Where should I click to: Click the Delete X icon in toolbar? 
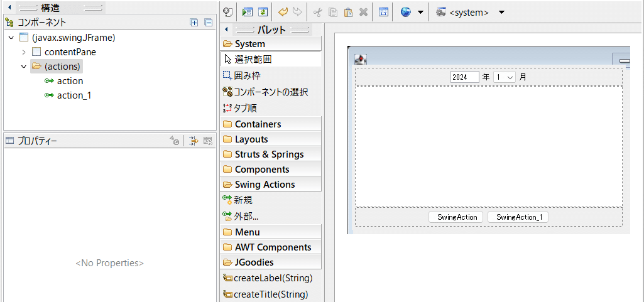[363, 13]
